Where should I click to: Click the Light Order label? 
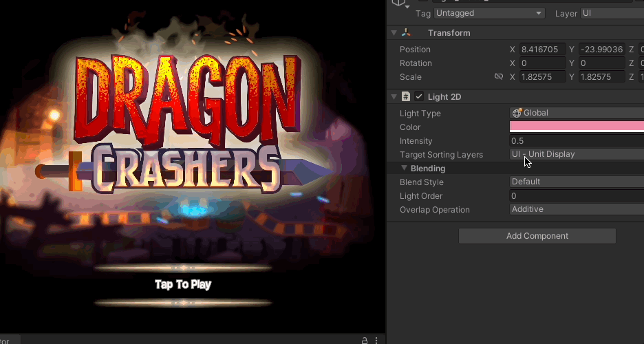point(421,196)
